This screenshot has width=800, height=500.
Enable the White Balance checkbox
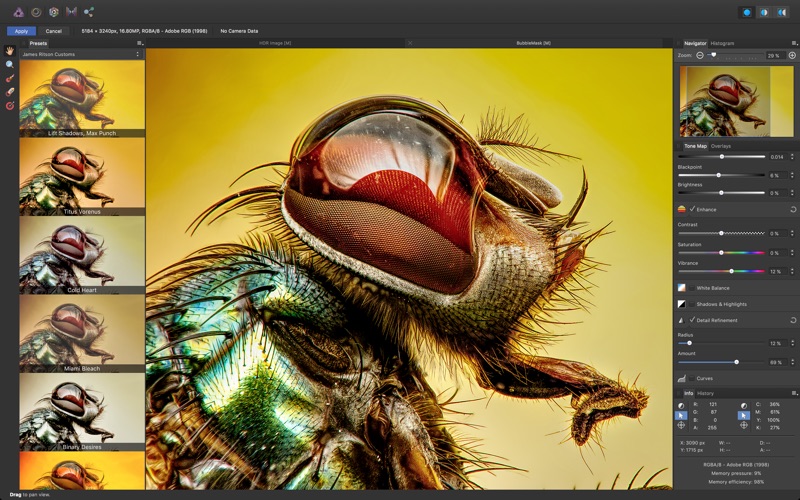pyautogui.click(x=692, y=288)
